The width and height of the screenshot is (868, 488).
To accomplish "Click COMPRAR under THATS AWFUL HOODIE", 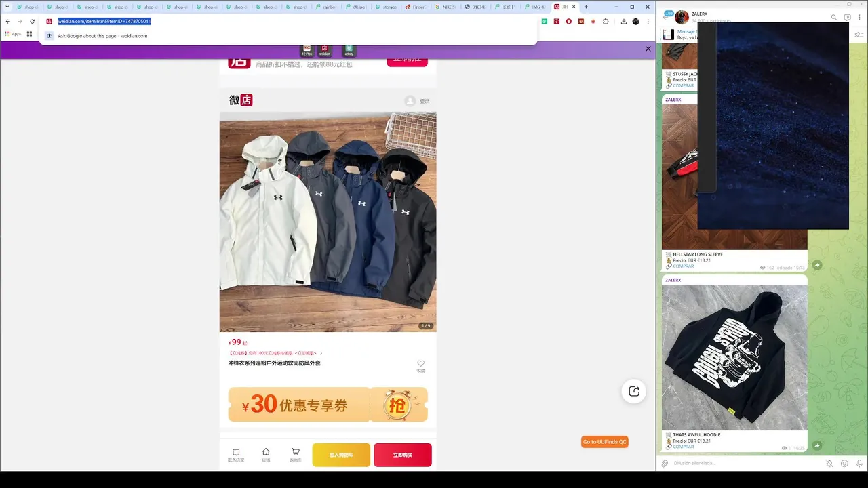I will pyautogui.click(x=683, y=447).
